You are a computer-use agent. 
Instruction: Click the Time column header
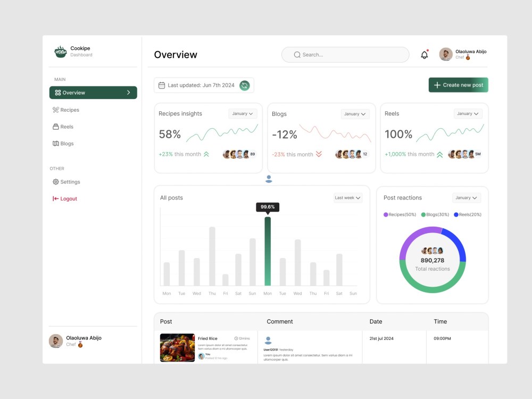click(440, 322)
